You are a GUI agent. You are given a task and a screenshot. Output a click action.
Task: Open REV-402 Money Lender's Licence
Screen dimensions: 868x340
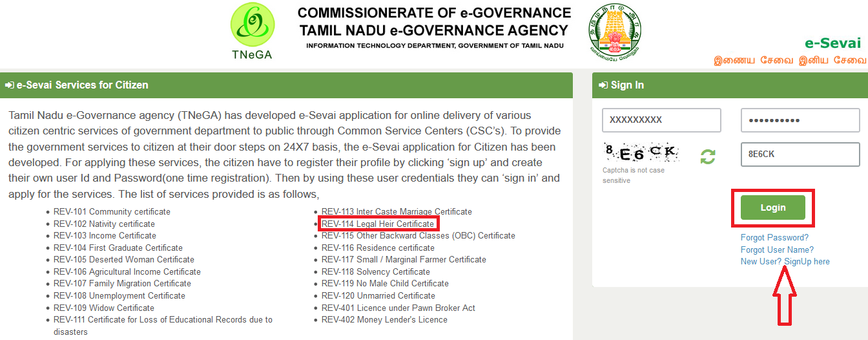[x=384, y=319]
